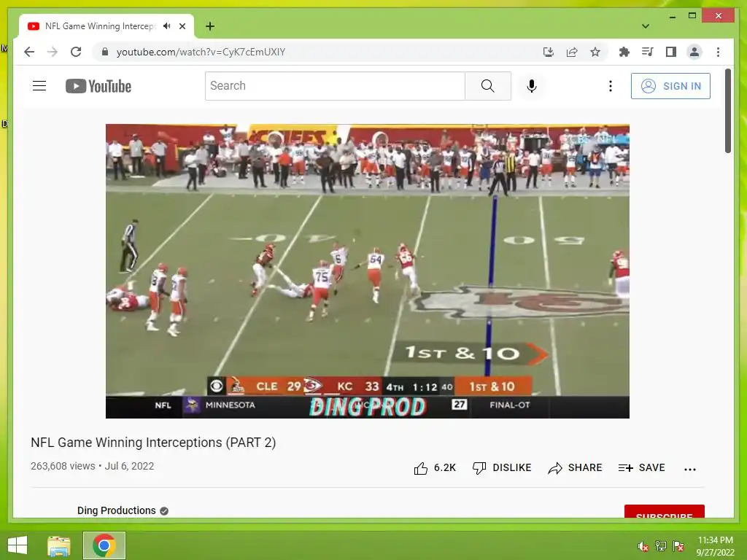Click the Chrome taskbar icon
This screenshot has height=560, width=747.
[104, 545]
